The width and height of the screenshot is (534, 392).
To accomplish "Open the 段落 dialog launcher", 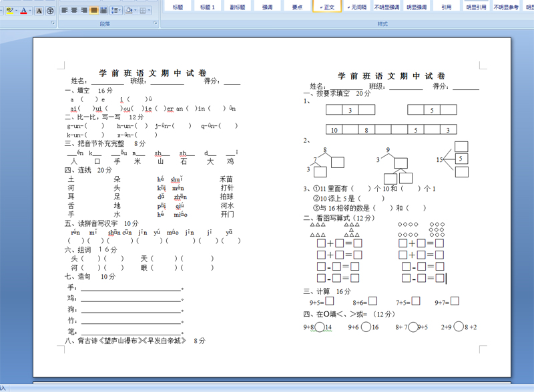I will pos(156,23).
